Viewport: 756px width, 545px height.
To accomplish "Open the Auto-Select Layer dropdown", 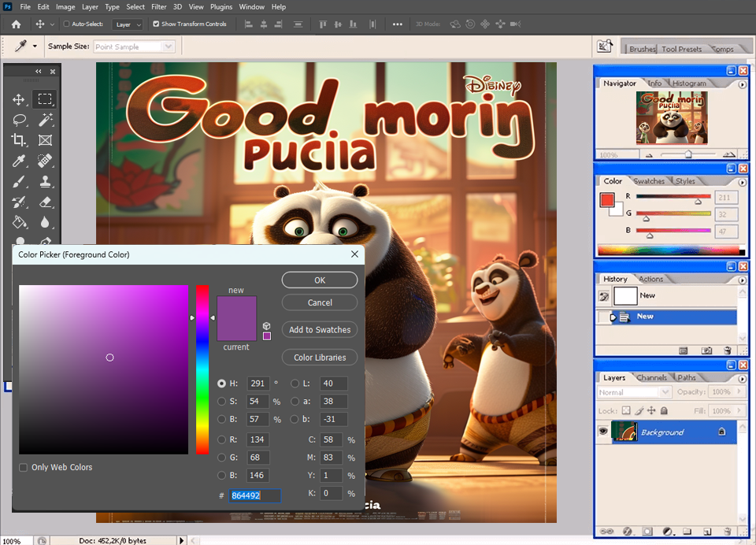I will [x=128, y=24].
